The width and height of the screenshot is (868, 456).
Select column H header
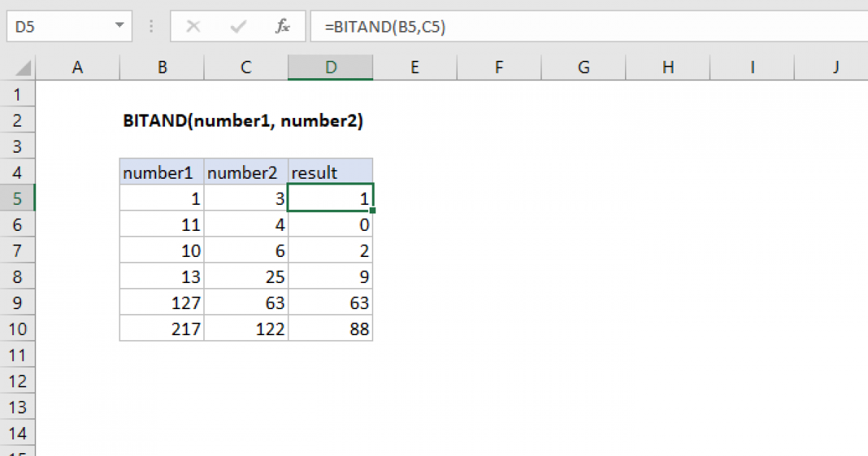tap(668, 67)
